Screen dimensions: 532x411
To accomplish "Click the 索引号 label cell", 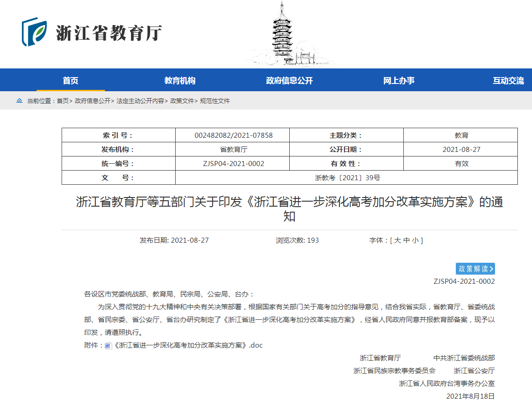I will 119,135.
